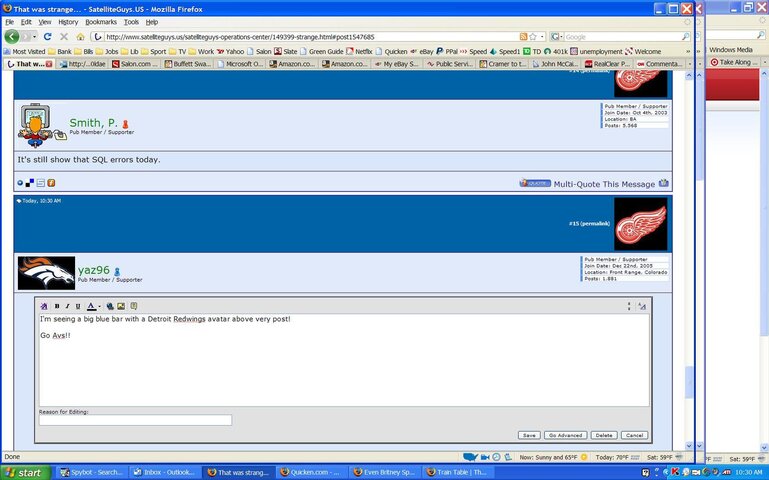
Task: Bookmark this page with the star icon
Action: tap(533, 37)
